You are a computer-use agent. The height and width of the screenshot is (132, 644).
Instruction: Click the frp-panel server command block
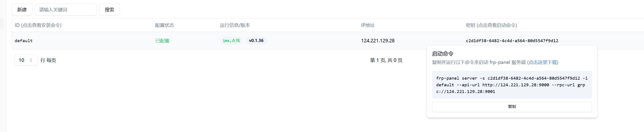512,85
